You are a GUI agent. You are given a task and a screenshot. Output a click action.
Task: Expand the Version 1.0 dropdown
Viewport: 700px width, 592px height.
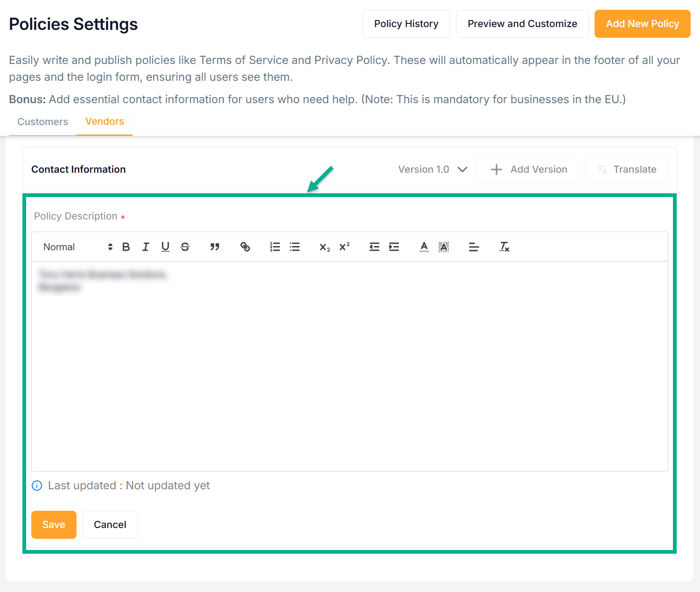point(433,169)
